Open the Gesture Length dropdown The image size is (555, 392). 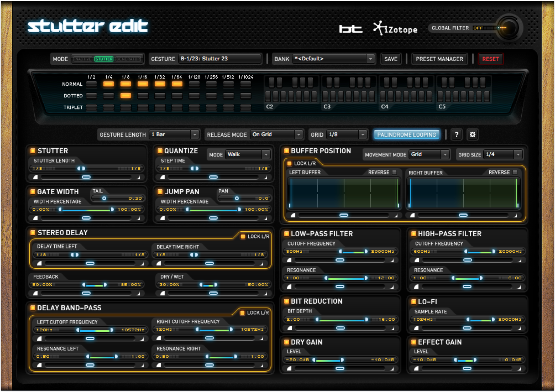tap(174, 135)
